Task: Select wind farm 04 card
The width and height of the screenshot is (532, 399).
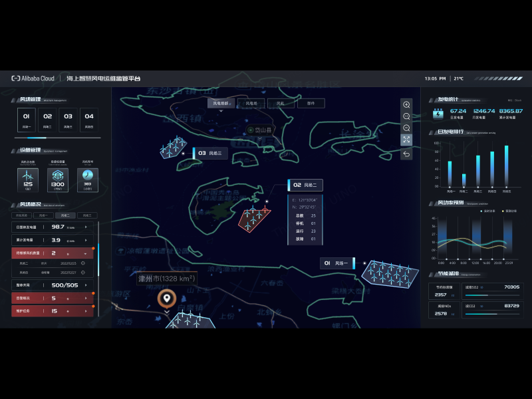Action: click(88, 120)
